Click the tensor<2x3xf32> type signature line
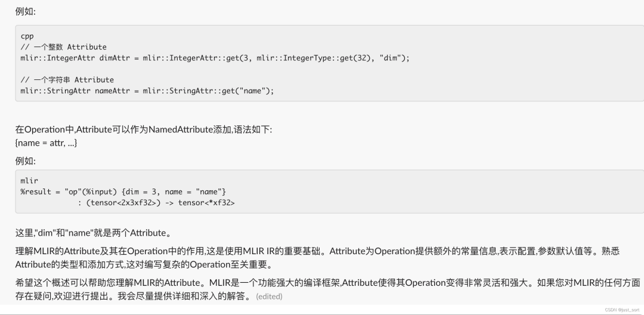Image resolution: width=644 pixels, height=315 pixels. coord(156,203)
